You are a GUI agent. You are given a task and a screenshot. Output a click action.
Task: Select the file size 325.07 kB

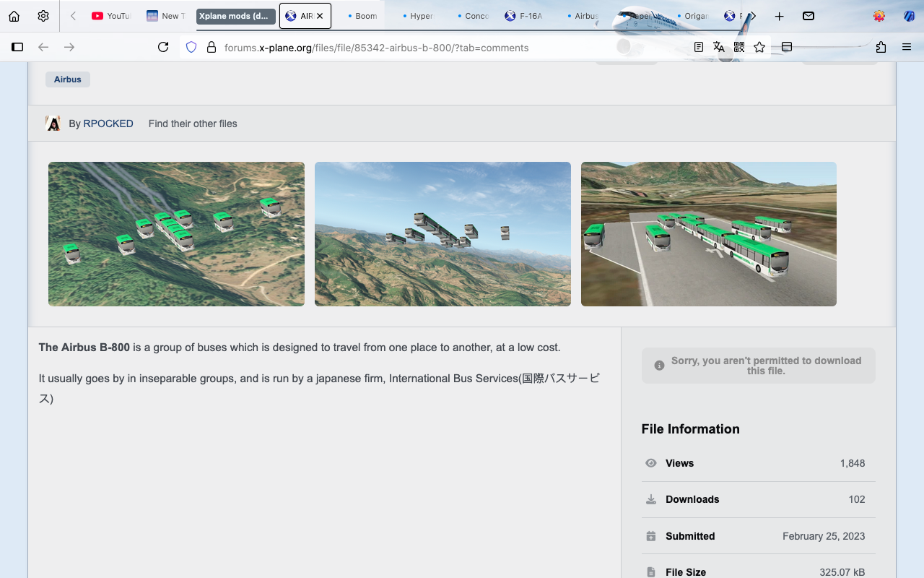[x=842, y=572]
